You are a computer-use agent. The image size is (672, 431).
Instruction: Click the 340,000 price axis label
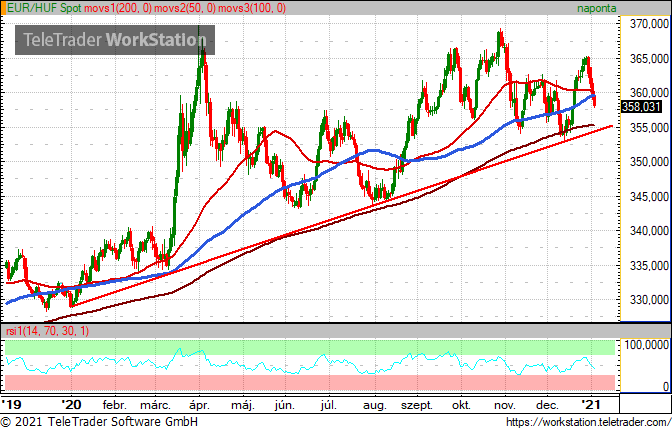(649, 231)
